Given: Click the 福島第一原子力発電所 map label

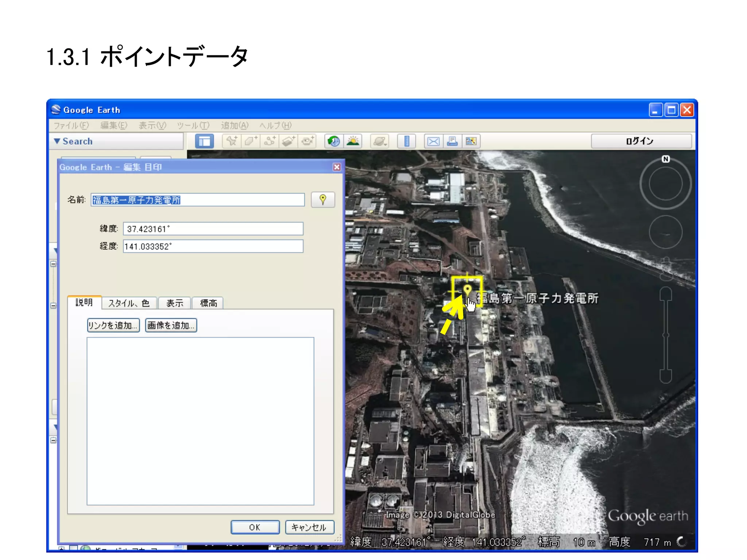Looking at the screenshot, I should [537, 298].
